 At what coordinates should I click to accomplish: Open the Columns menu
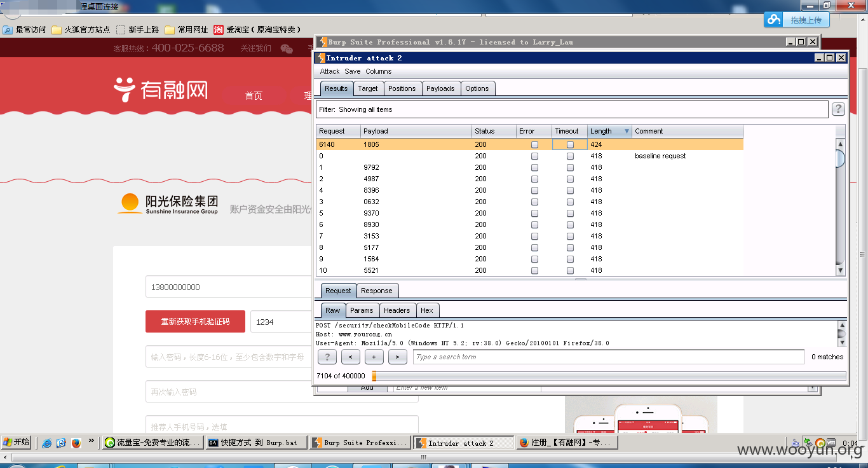click(378, 71)
